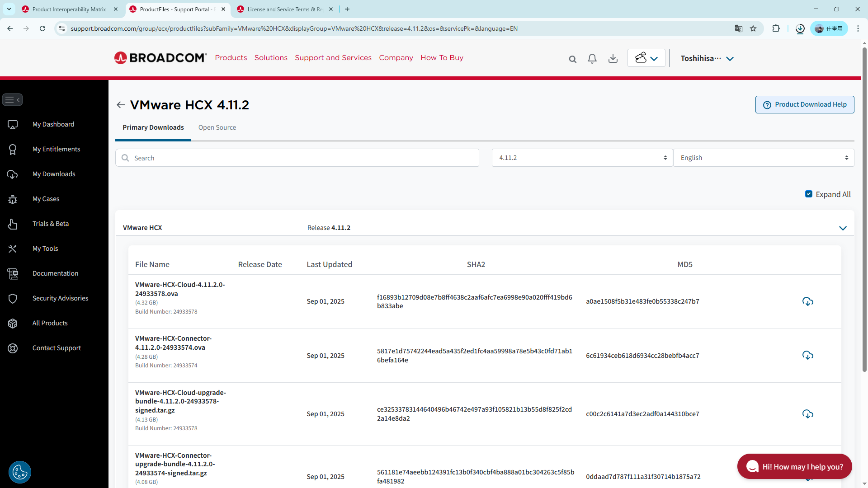Open the English language dropdown

pyautogui.click(x=763, y=158)
